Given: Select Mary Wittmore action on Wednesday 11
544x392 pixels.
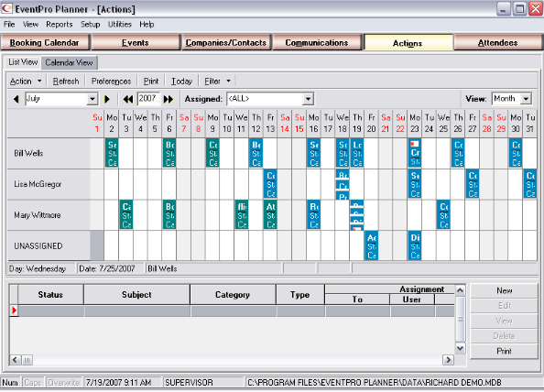Looking at the screenshot, I should (x=242, y=214).
